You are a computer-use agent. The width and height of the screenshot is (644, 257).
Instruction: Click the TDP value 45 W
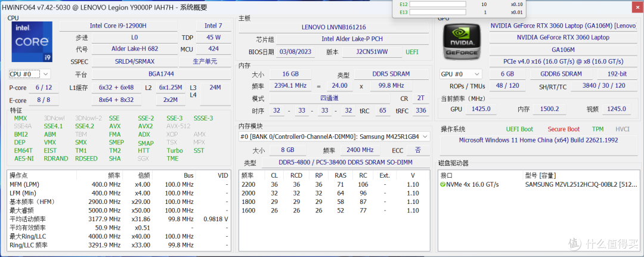213,38
